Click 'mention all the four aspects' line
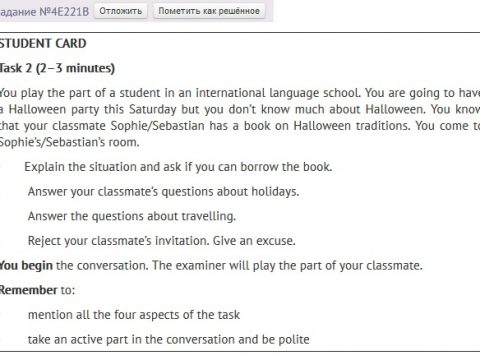Viewport: 480px width, 360px height. click(x=134, y=315)
